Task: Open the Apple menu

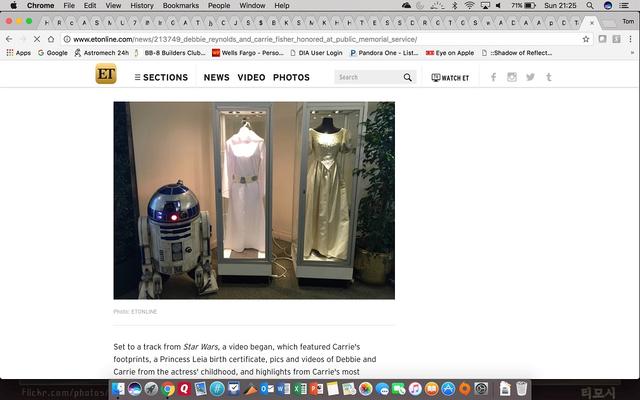Action: [13, 5]
